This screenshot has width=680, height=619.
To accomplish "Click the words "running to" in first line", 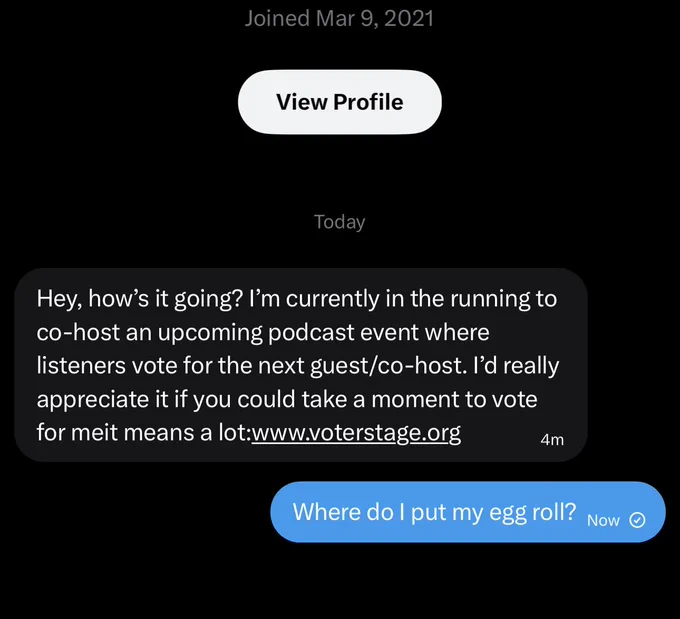I will pos(503,299).
